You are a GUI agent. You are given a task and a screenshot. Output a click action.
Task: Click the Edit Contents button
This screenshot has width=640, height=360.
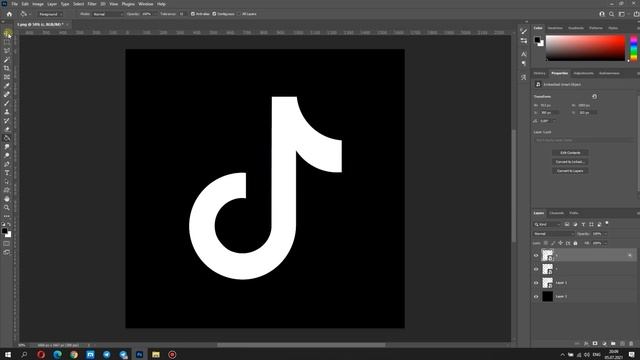pos(570,153)
